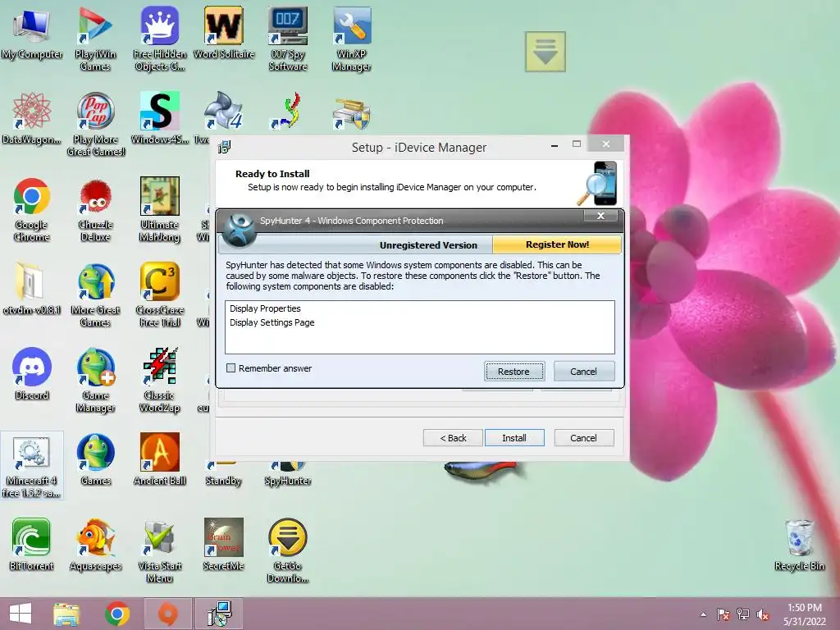
Task: Open the muted volume tray icon
Action: point(762,614)
